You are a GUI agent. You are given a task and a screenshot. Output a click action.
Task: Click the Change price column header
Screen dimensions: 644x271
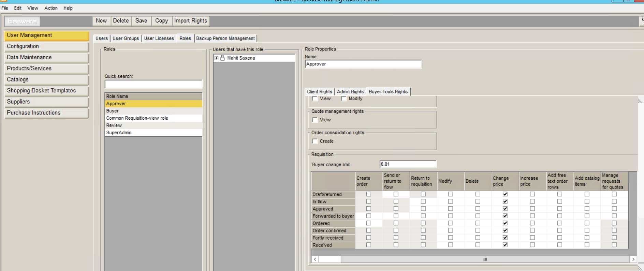(505, 181)
